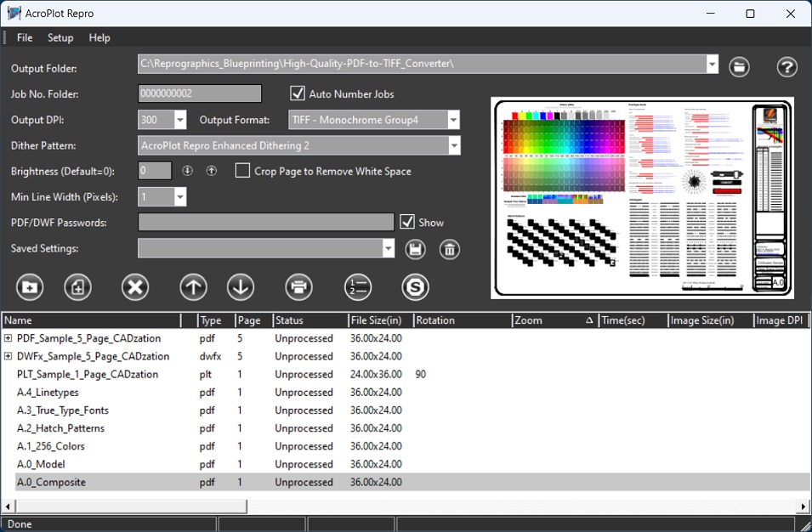
Task: Click the Job No. Folder field
Action: 199,93
